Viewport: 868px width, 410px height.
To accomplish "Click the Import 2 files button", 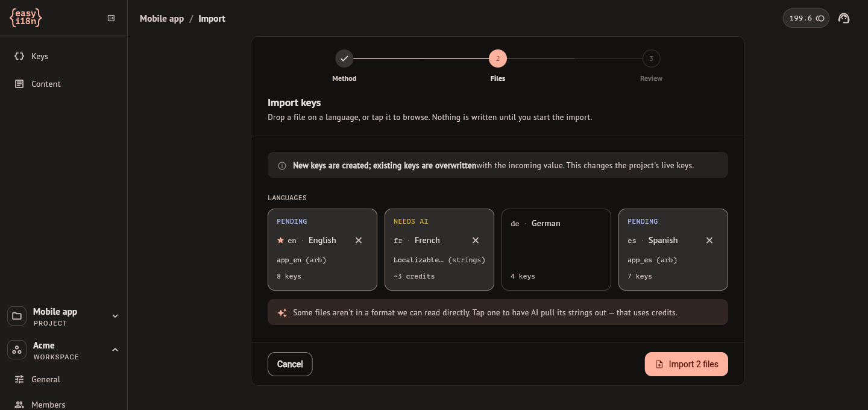I will (687, 364).
